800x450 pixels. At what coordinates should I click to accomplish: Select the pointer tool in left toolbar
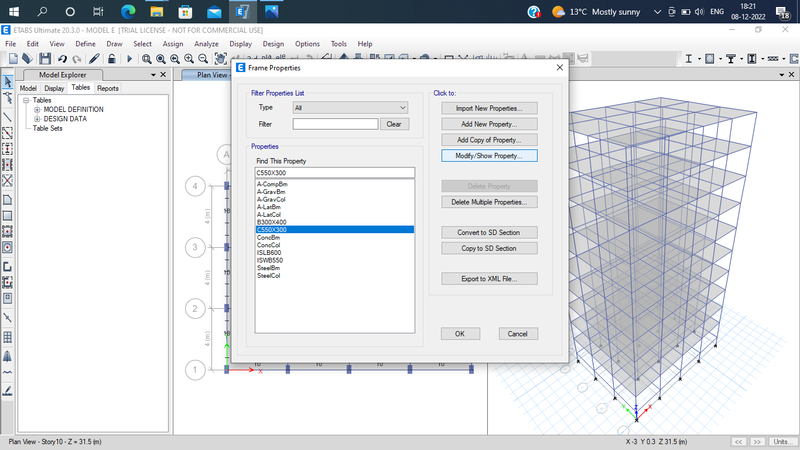8,81
